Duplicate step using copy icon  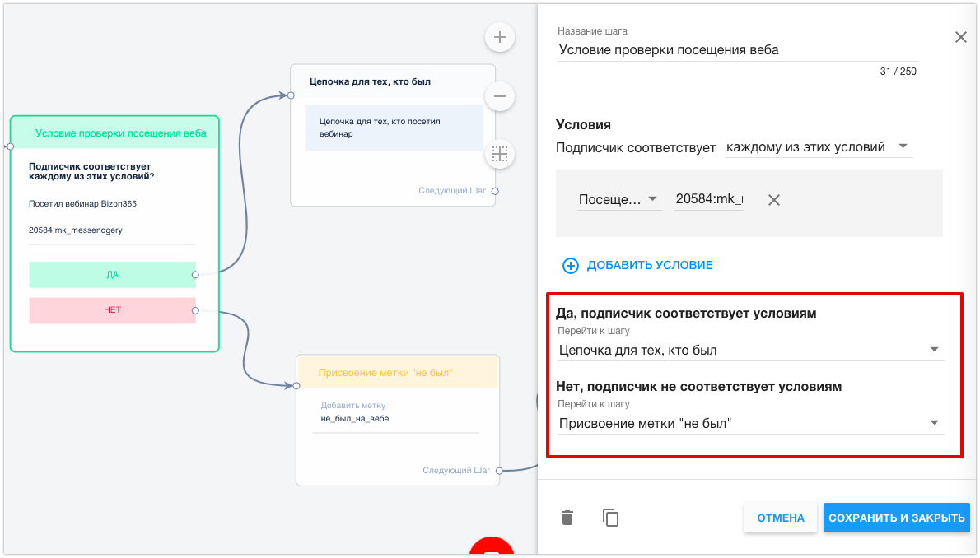pyautogui.click(x=610, y=518)
